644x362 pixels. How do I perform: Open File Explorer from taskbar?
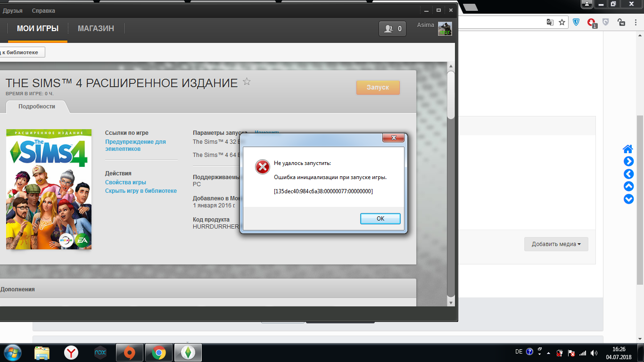pyautogui.click(x=42, y=353)
